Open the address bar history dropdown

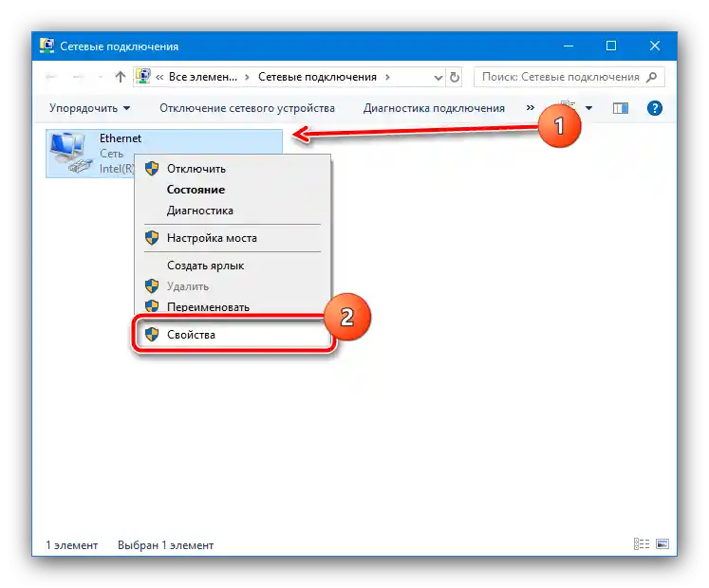[438, 78]
